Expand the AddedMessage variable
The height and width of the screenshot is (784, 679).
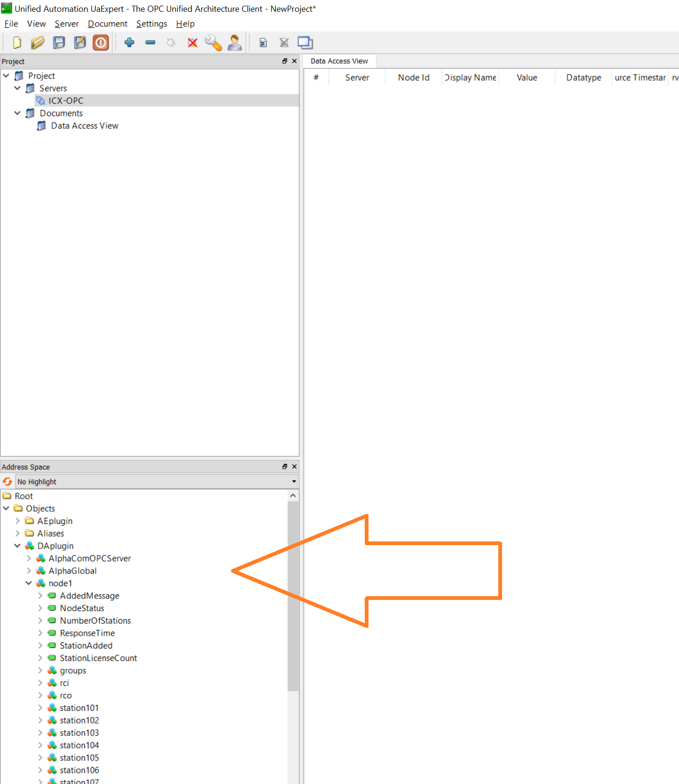(40, 596)
